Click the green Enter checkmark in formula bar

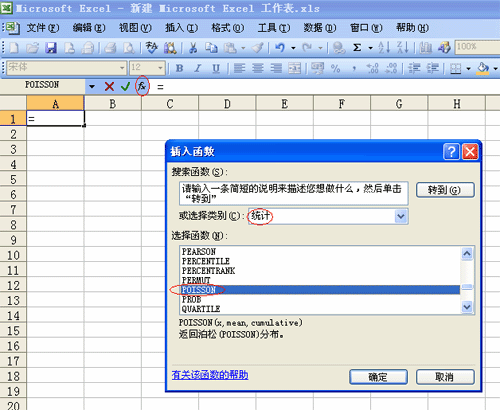125,87
